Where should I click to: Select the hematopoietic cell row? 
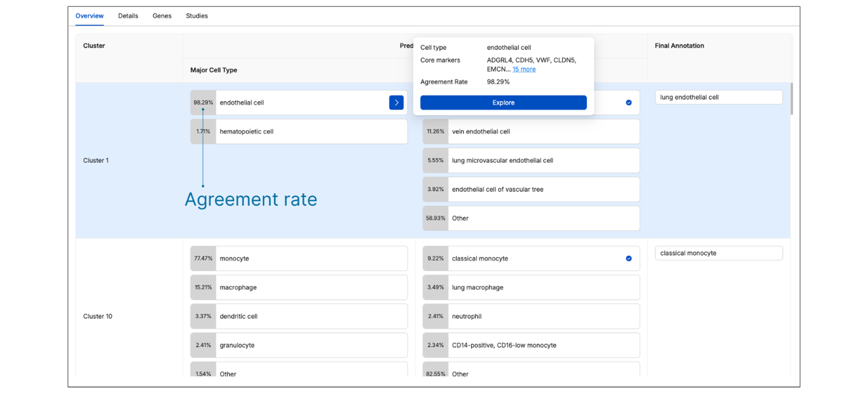pyautogui.click(x=299, y=131)
